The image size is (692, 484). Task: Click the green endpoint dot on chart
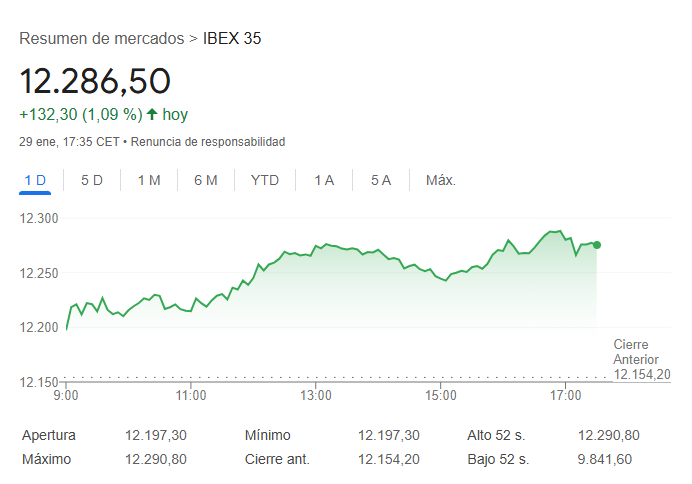click(597, 245)
